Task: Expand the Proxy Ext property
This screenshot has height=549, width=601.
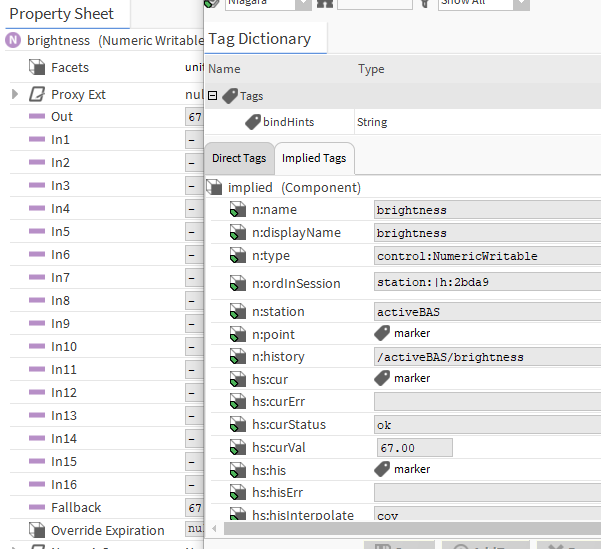Action: pyautogui.click(x=15, y=94)
